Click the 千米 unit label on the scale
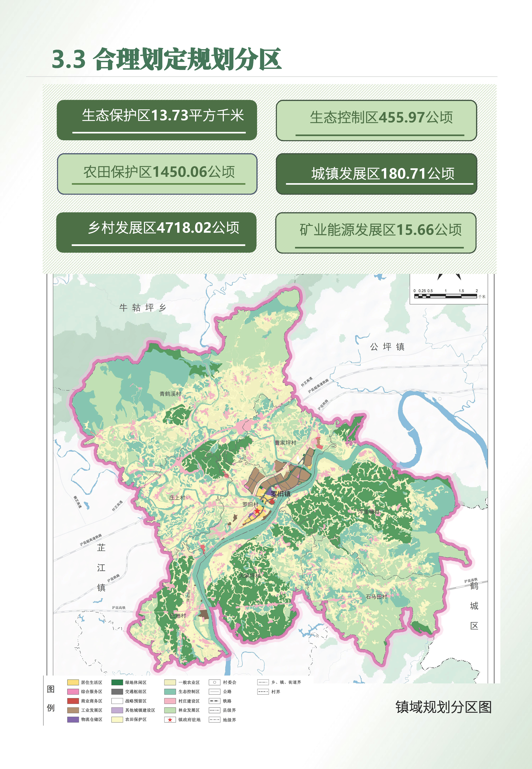Screen dimensions: 532x769 pos(482,297)
